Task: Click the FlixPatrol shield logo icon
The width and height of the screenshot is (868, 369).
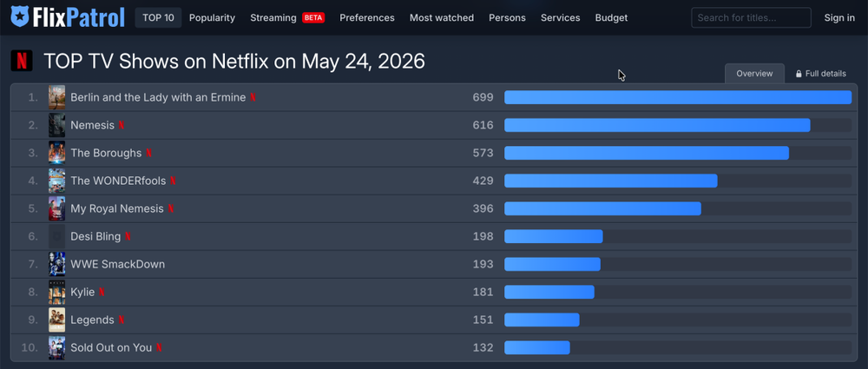Action: (21, 16)
